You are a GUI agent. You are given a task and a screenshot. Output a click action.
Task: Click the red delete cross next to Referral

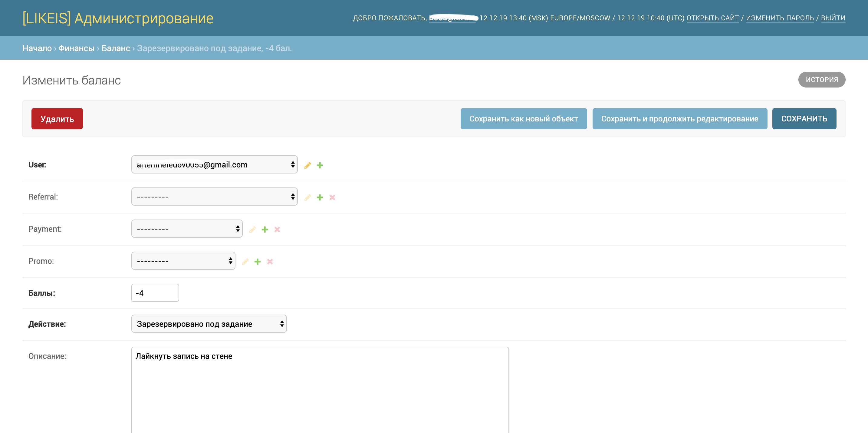[332, 197]
